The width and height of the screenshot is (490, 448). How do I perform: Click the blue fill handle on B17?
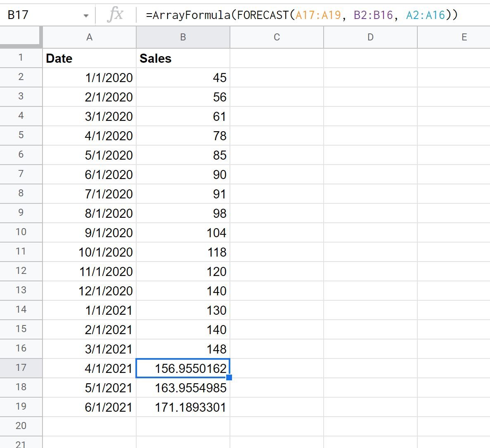pos(229,377)
